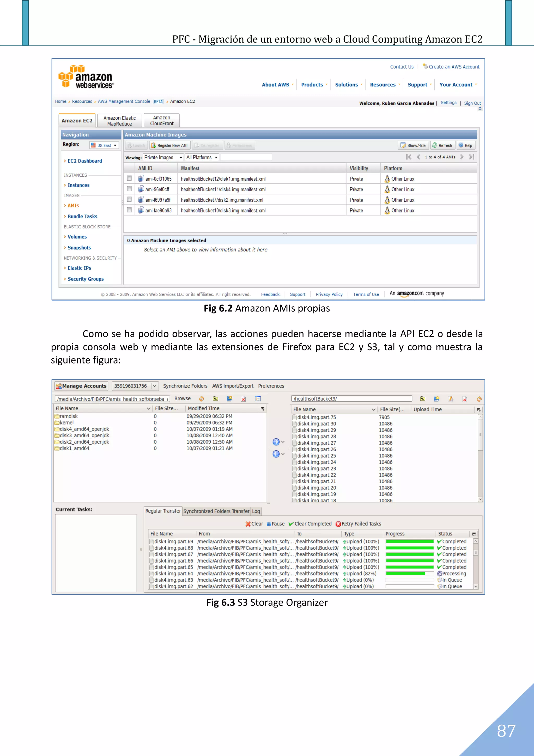Click the Sign Out link
Screen dimensions: 534x756
coord(472,103)
